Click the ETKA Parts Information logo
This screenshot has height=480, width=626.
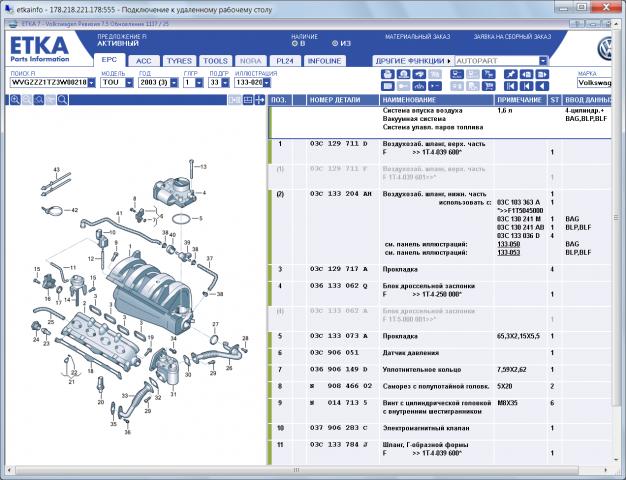coord(40,49)
